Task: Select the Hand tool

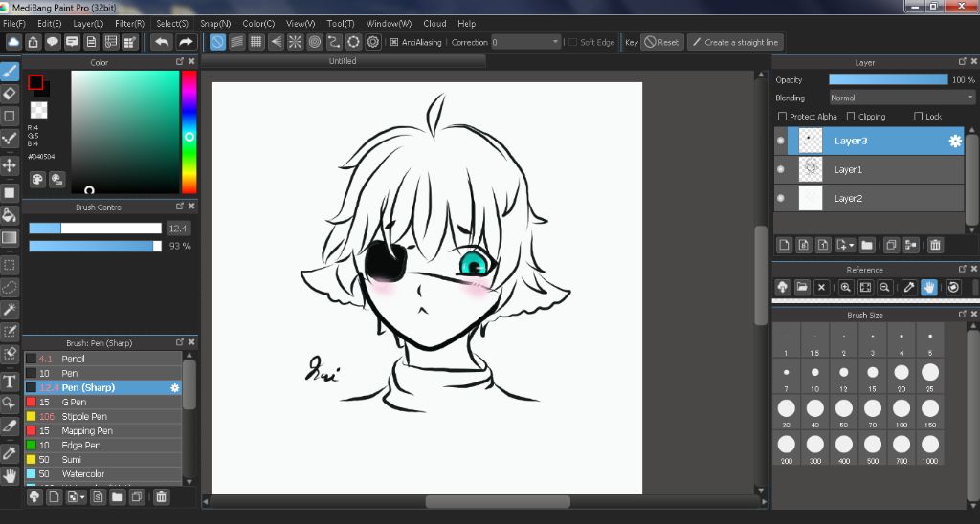Action: point(10,476)
